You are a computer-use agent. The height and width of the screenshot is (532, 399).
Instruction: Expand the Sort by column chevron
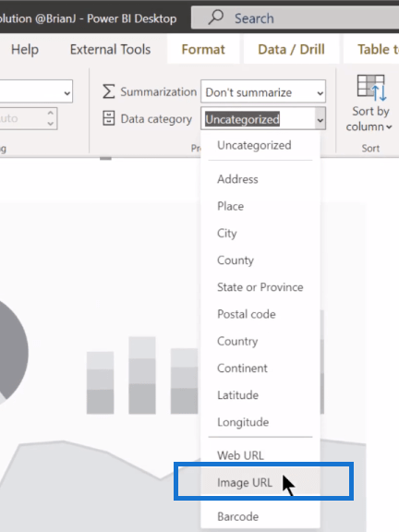(x=389, y=127)
